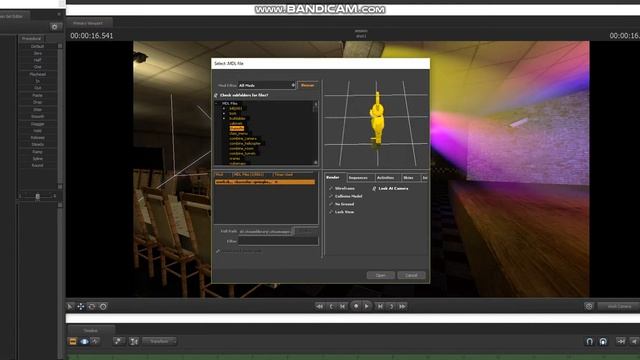Select the class_menu folder in tree
640x360 pixels.
pyautogui.click(x=238, y=133)
